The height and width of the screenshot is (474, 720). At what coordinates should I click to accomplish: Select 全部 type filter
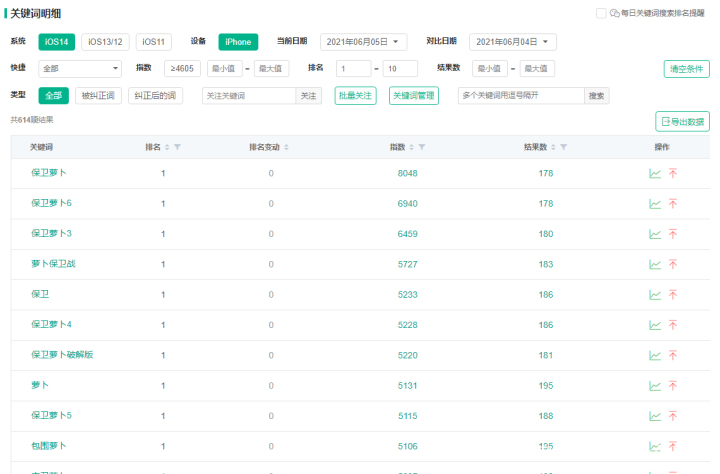[53, 96]
